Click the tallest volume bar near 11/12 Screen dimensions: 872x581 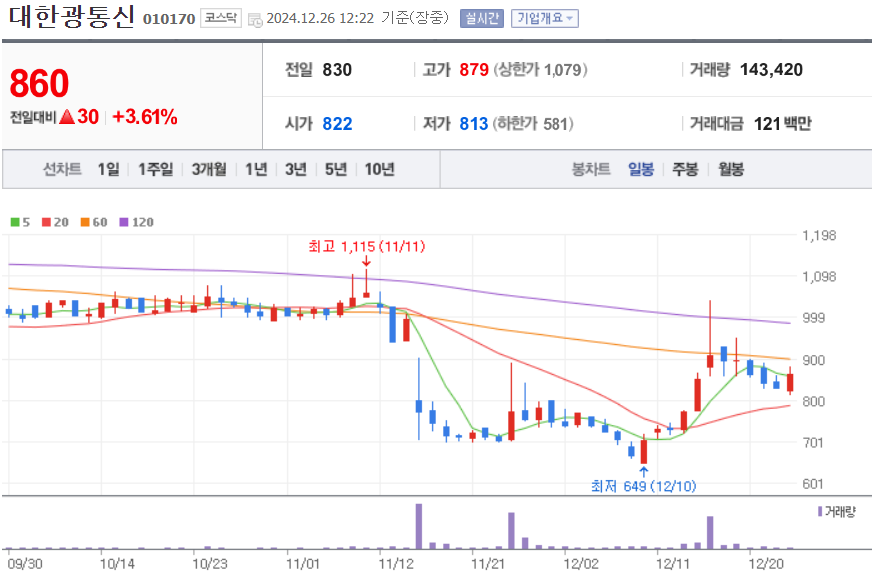[419, 526]
